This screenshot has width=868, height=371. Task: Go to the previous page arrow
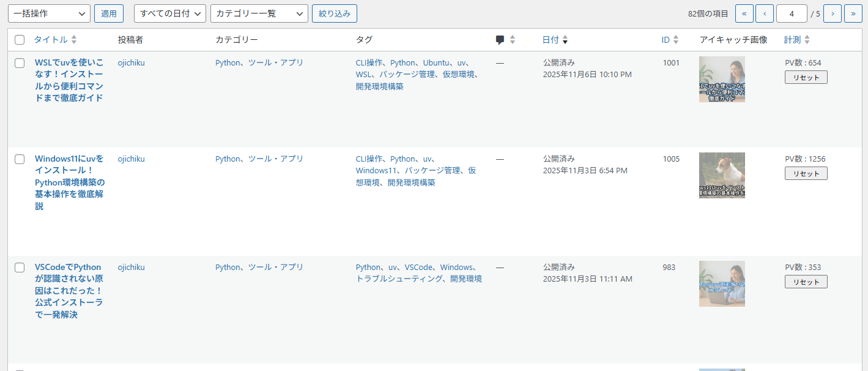tap(764, 13)
